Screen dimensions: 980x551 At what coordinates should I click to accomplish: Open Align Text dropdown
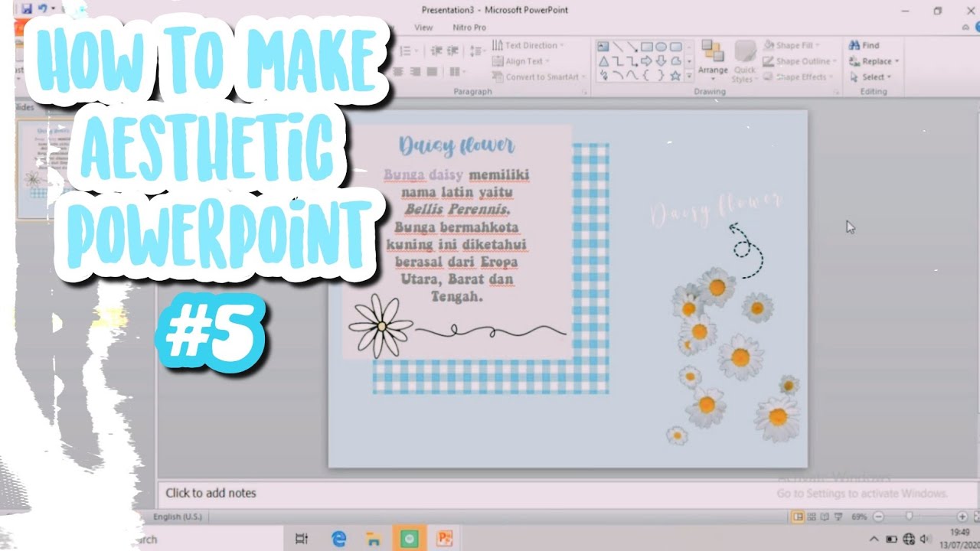pos(521,61)
